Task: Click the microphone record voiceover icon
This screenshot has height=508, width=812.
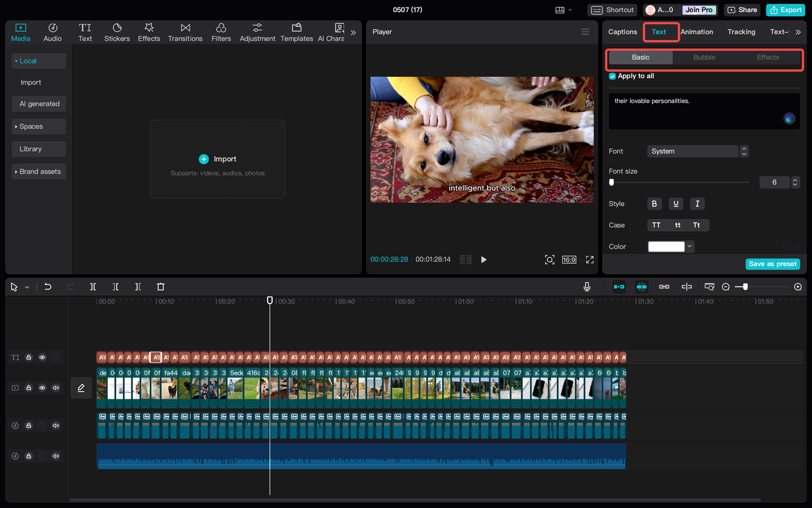Action: [587, 287]
